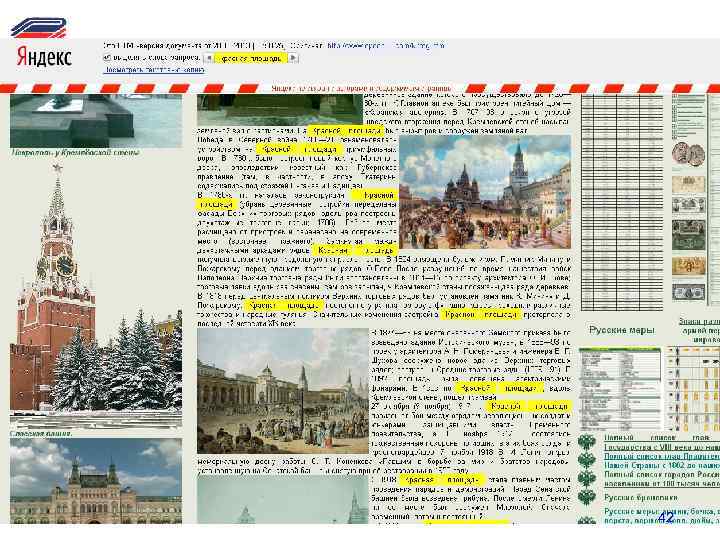Image resolution: width=720 pixels, height=540 pixels.
Task: Open the full list of heads of state since VIII century link
Action: pos(662,442)
